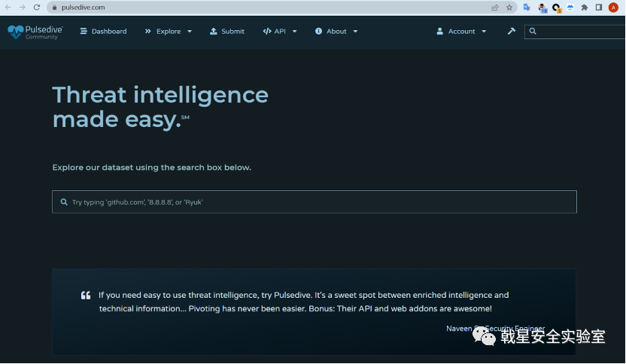The height and width of the screenshot is (364, 626).
Task: Click 'Explore our dataset using the search box below' text
Action: pos(152,167)
